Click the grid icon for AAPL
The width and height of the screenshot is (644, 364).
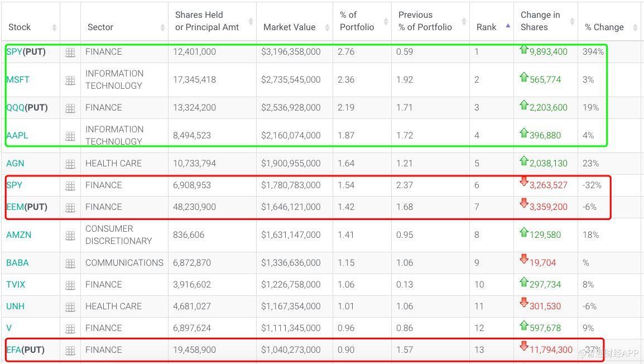click(x=70, y=136)
